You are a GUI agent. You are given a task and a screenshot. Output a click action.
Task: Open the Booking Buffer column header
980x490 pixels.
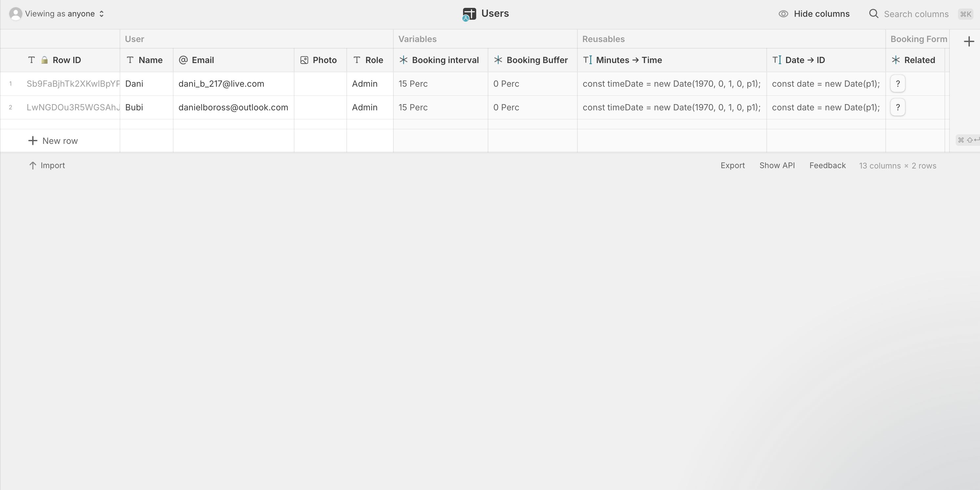[x=533, y=60]
